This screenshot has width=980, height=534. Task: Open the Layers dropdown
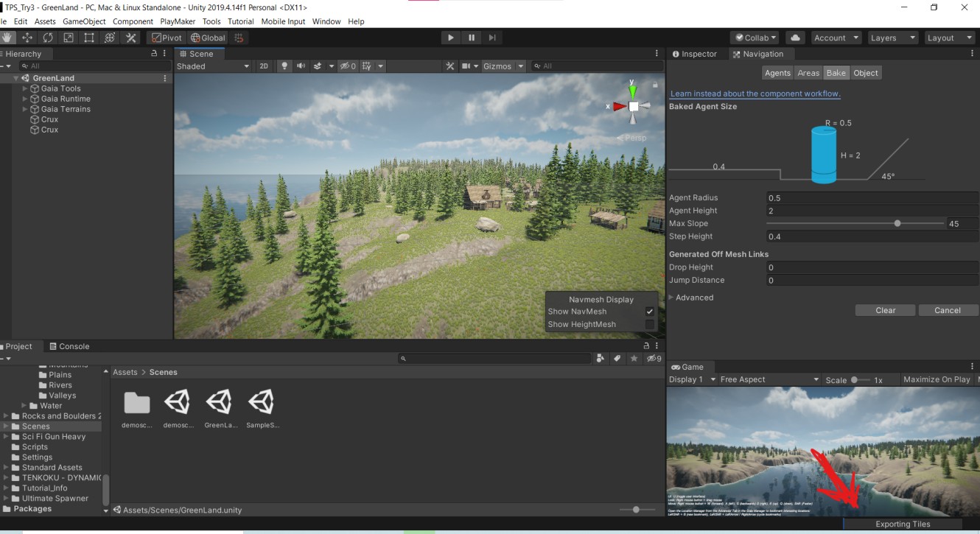coord(892,38)
